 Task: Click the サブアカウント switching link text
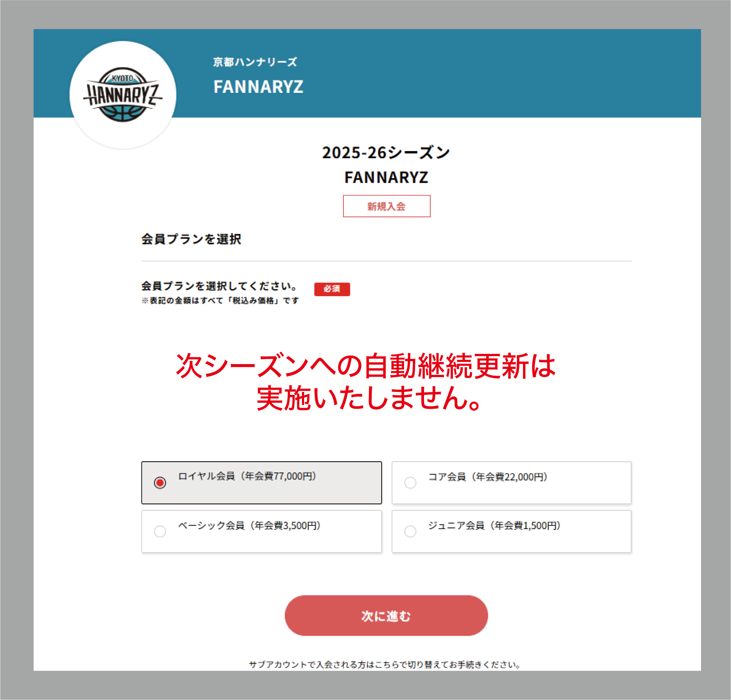[385, 665]
